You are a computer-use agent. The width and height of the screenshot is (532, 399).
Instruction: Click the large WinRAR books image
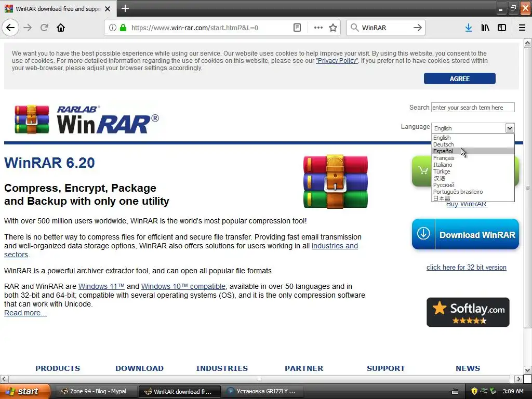click(x=336, y=181)
